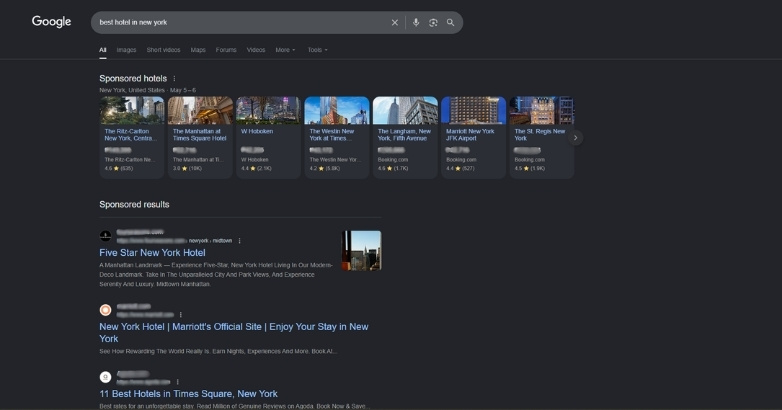Click the 'newyork › midtown' breadcrumb text

tap(210, 240)
